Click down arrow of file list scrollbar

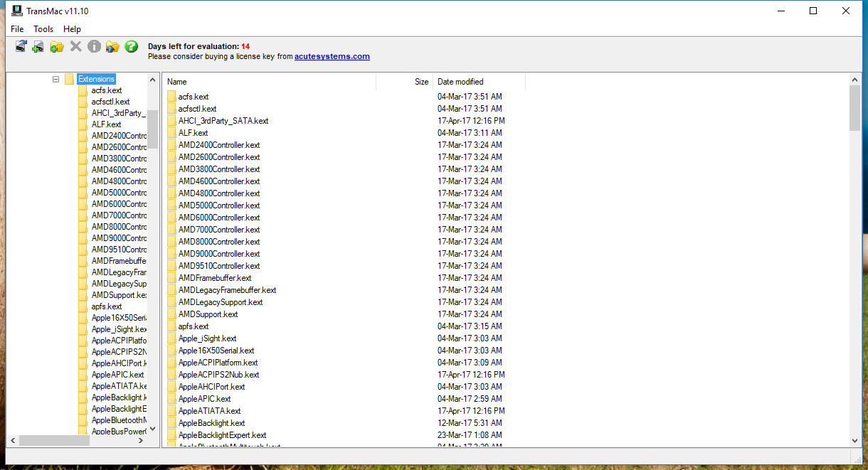tap(855, 441)
